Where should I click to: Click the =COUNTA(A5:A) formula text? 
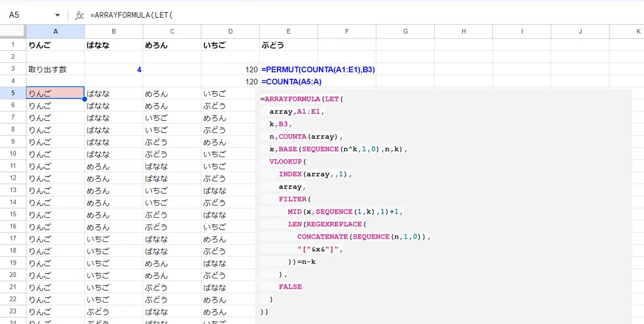tap(291, 82)
